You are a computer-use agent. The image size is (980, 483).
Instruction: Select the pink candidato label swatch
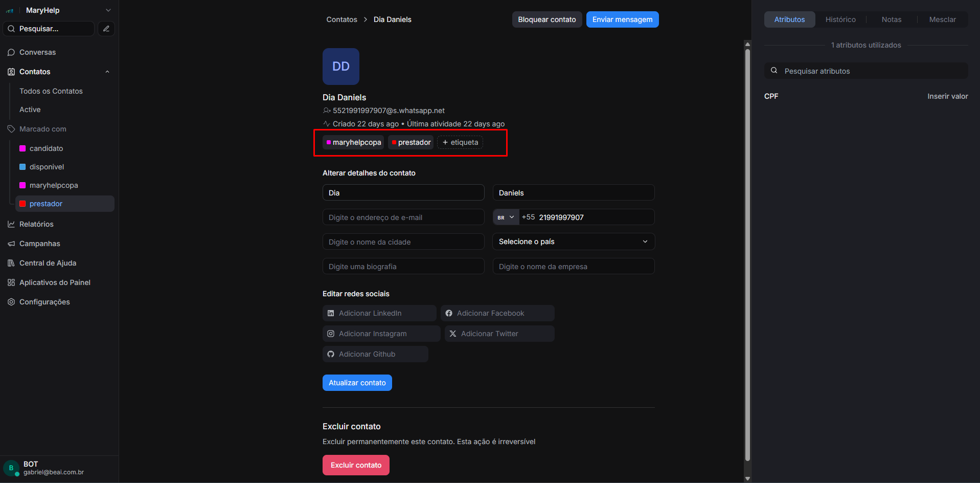click(x=22, y=148)
